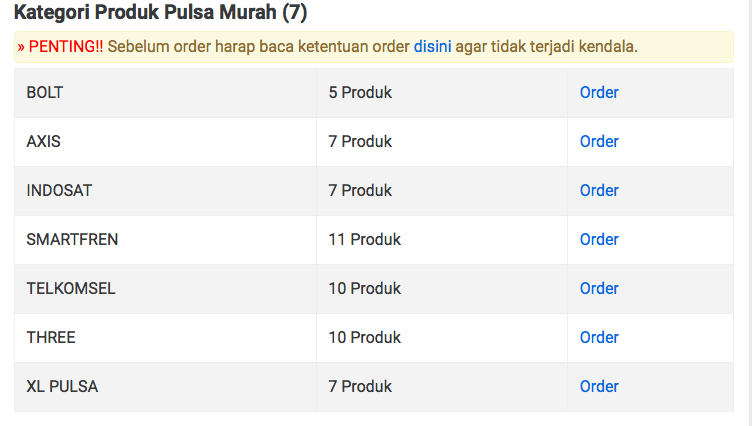Open Order link for XL PULSA
Viewport: 752px width, 426px height.
[599, 386]
